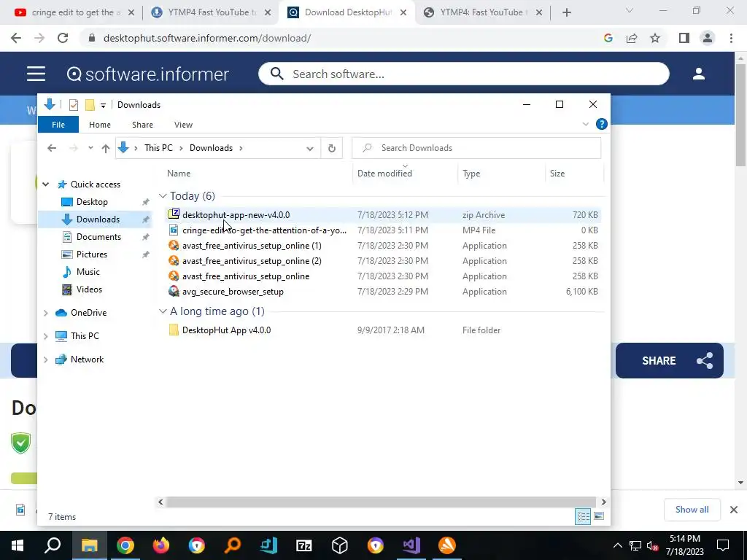Click the Google icon in the address bar

608,38
